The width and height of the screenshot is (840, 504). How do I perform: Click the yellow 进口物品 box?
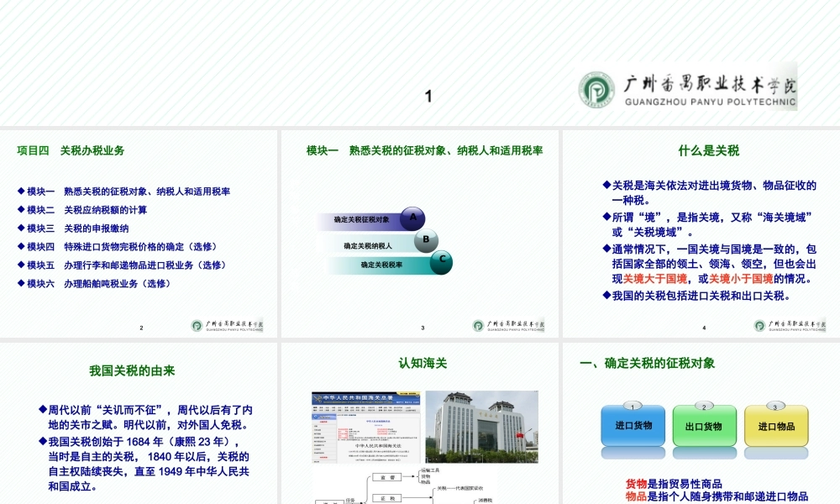[777, 425]
